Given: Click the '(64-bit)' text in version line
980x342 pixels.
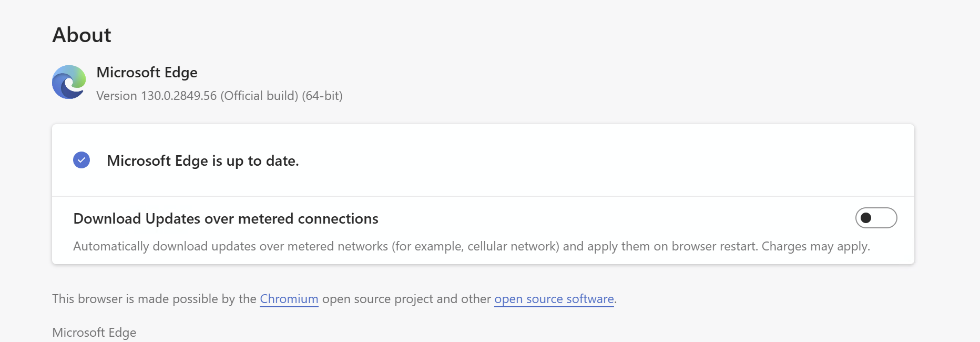Looking at the screenshot, I should (322, 96).
